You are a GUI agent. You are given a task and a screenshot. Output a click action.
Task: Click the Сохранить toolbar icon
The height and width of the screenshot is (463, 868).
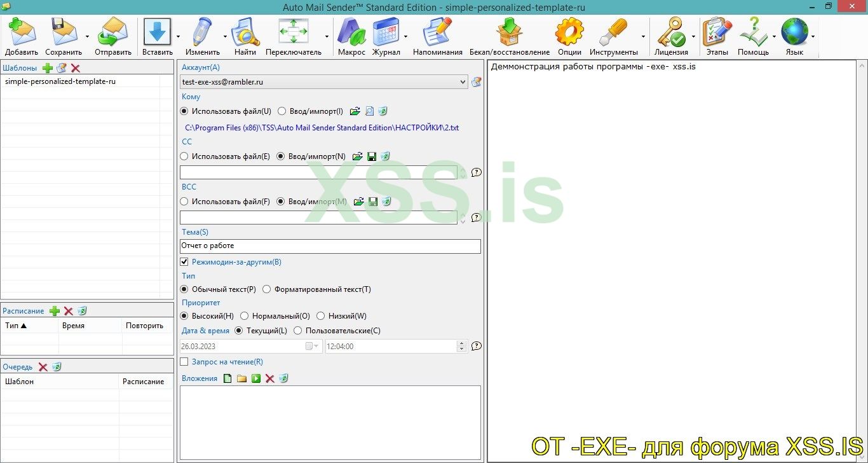point(63,31)
